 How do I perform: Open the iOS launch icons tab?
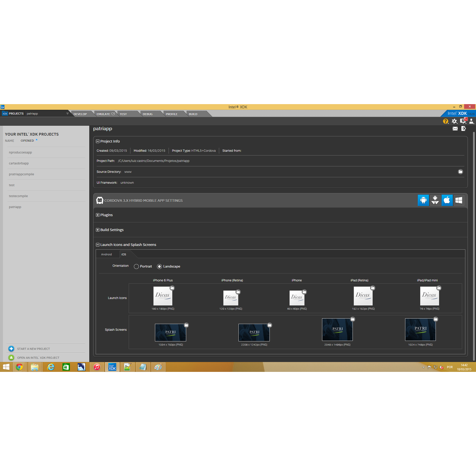point(124,254)
